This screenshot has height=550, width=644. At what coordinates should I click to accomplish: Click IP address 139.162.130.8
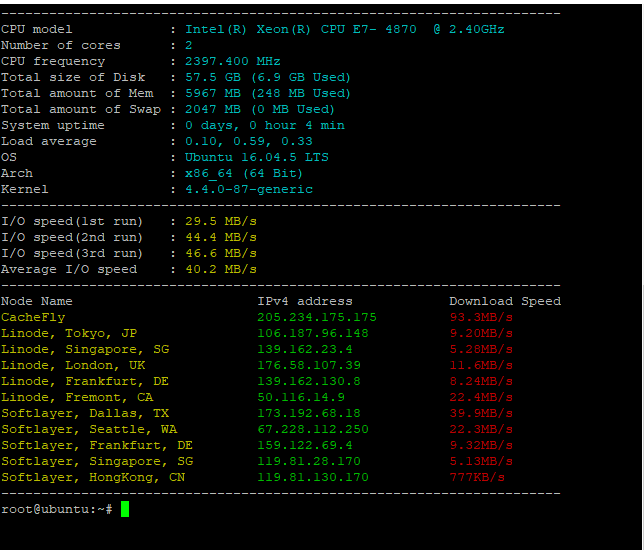[309, 381]
